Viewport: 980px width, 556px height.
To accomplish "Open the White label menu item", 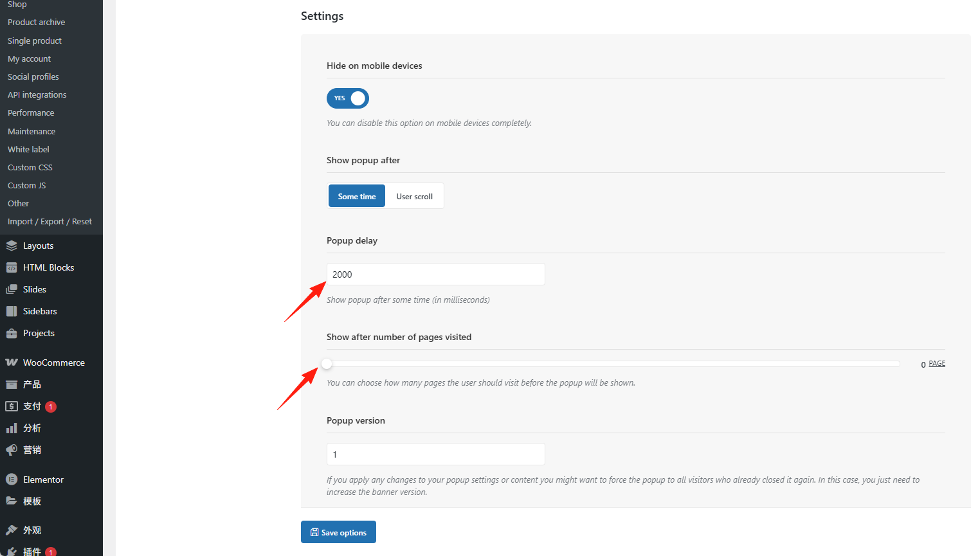I will [28, 149].
